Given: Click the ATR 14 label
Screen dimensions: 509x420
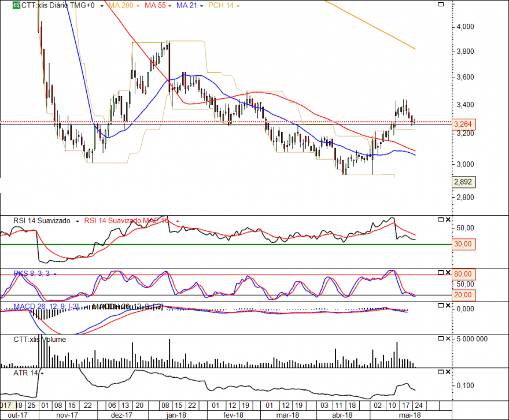Looking at the screenshot, I should tap(25, 373).
